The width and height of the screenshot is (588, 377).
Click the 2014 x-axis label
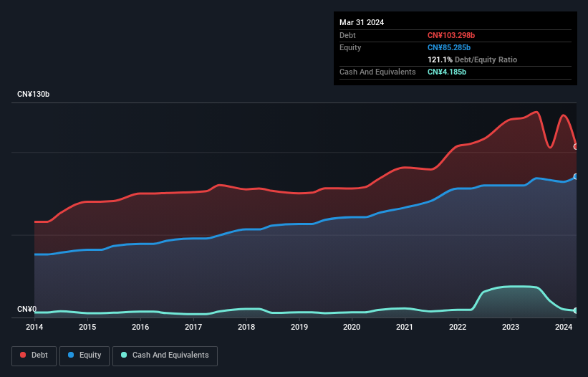[34, 327]
